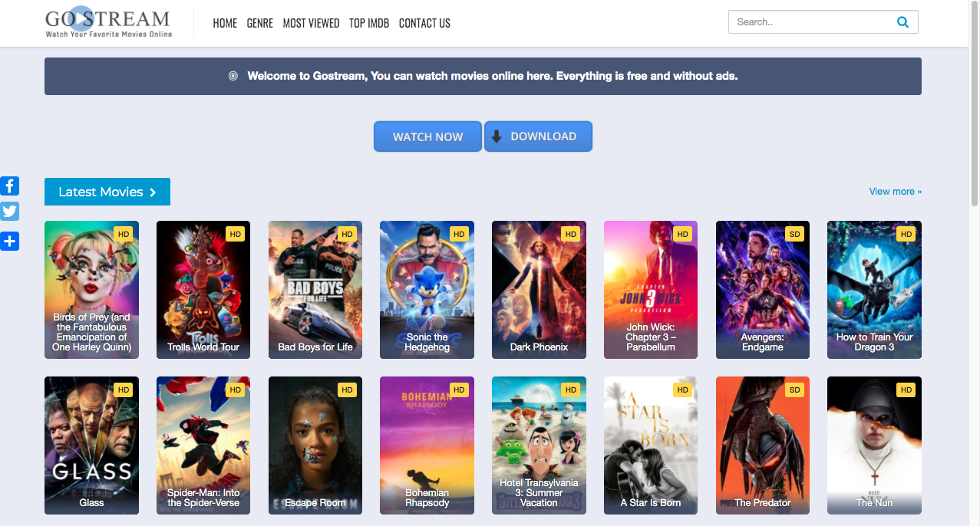Open Dark Phoenix movie poster
Viewport: 980px width, 526px height.
click(x=539, y=290)
